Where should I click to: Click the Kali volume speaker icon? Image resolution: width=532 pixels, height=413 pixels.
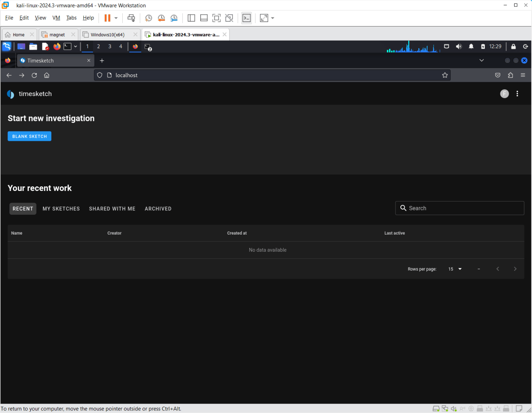tap(459, 46)
